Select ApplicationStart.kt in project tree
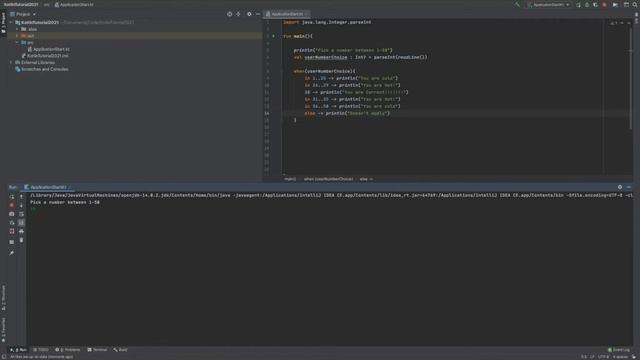640x360 pixels. pos(49,49)
